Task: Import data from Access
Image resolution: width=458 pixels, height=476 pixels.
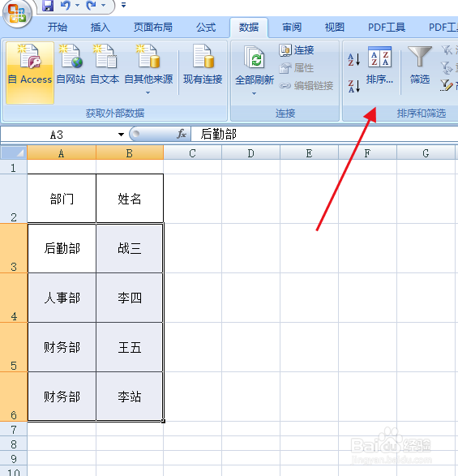Action: pyautogui.click(x=30, y=73)
